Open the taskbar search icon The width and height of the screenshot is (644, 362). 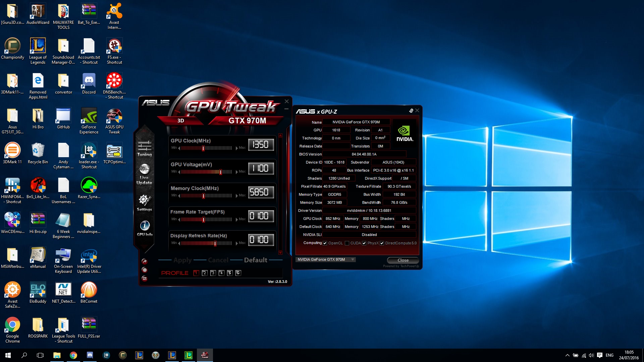coord(24,355)
